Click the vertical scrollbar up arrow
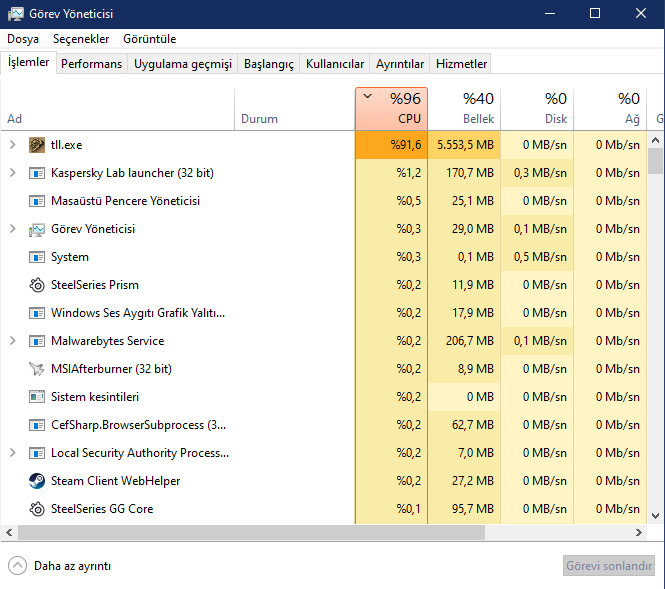This screenshot has width=665, height=589. [655, 140]
